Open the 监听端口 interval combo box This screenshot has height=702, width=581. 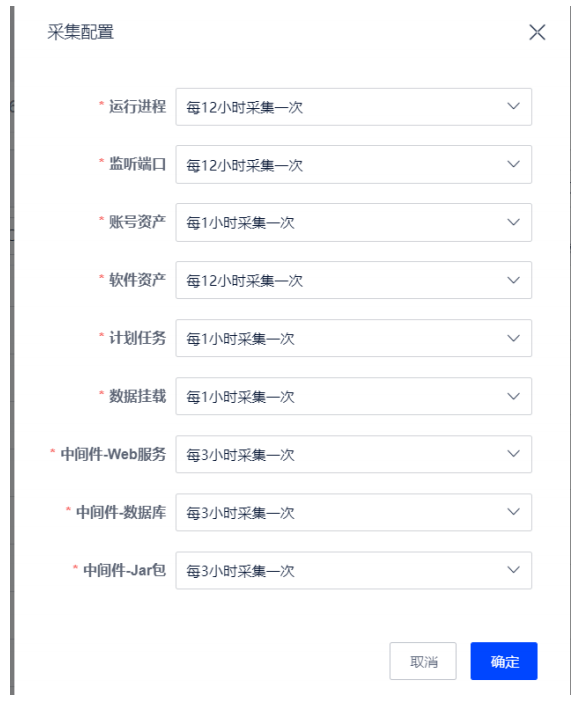353,164
